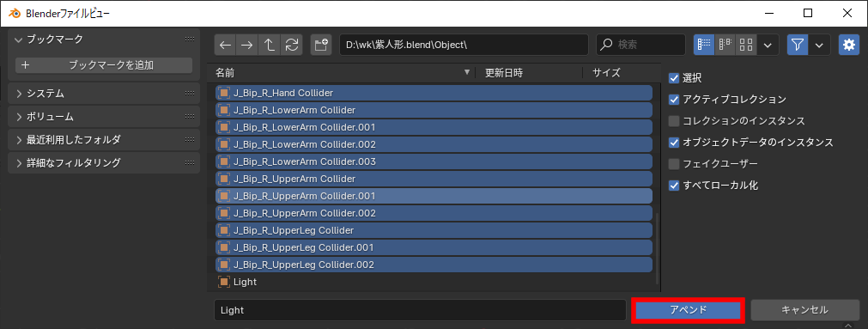Click object icon of J_Bip_R_UpperLeg Collider.002
Screen dimensions: 868x329
pyautogui.click(x=223, y=265)
